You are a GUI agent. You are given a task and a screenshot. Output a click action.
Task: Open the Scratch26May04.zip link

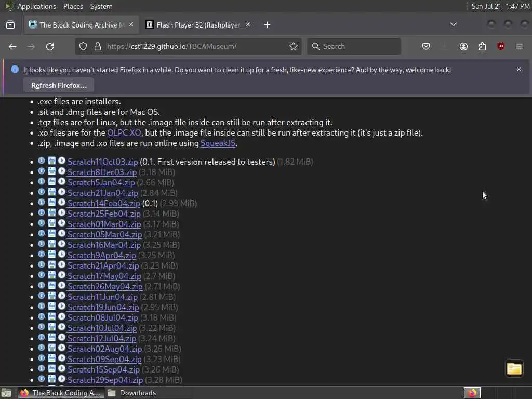pyautogui.click(x=105, y=286)
